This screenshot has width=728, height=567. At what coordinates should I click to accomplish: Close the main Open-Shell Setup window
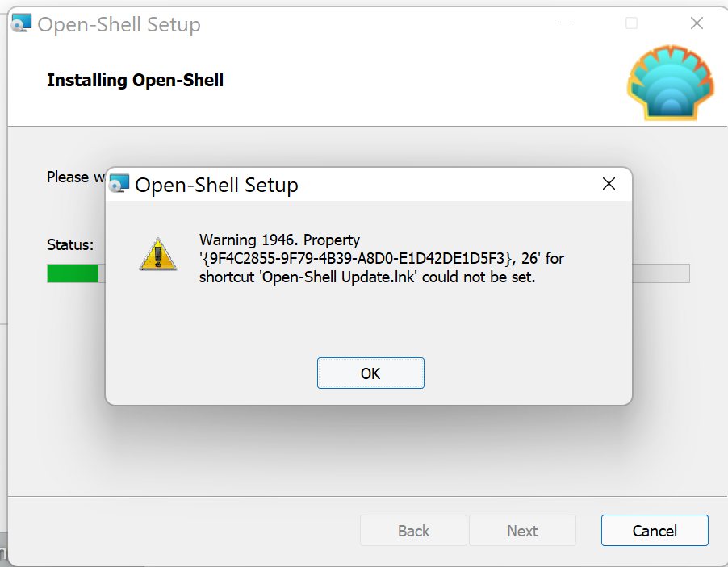(x=696, y=23)
